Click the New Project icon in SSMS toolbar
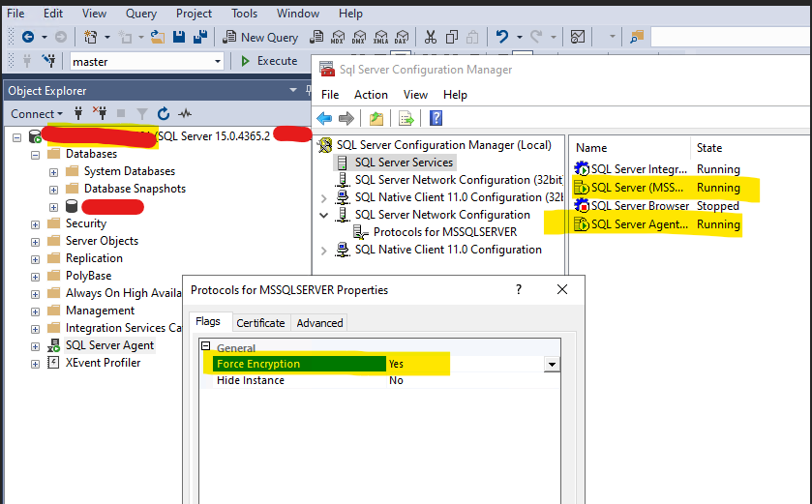The width and height of the screenshot is (812, 504). (91, 37)
